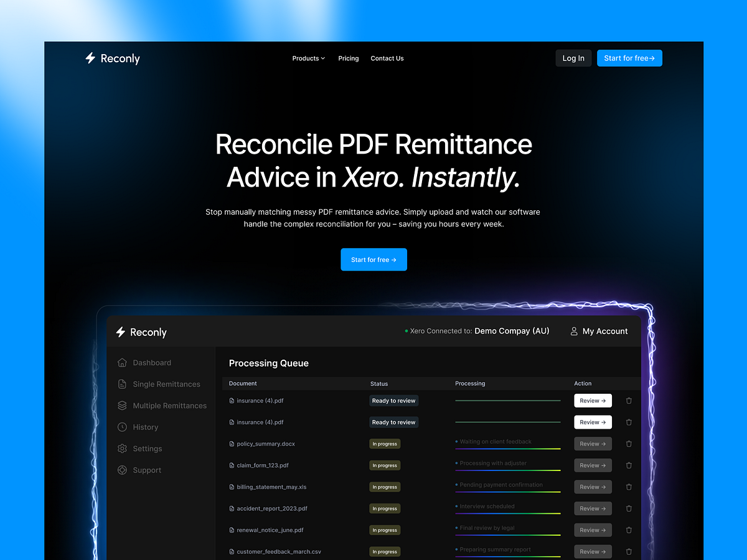Viewport: 747px width, 560px height.
Task: Delete renewal_notice_june.pdf with trash icon
Action: [x=629, y=530]
